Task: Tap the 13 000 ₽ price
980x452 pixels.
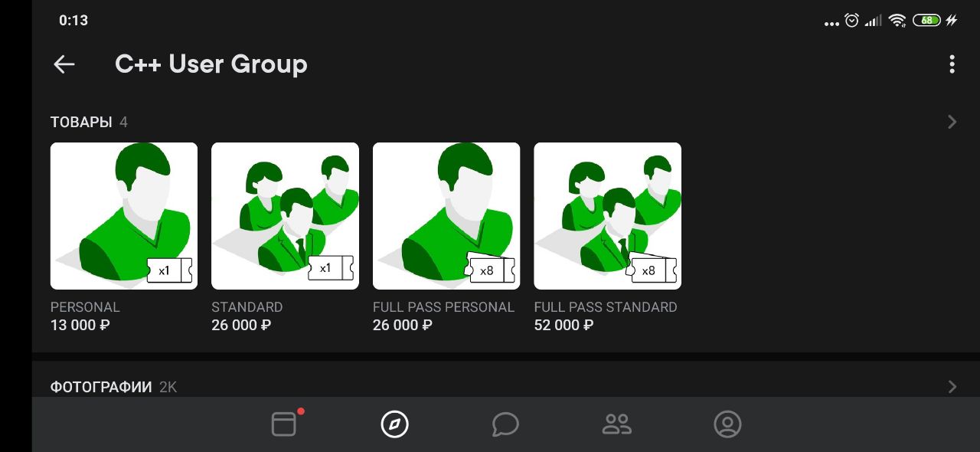Action: [80, 326]
